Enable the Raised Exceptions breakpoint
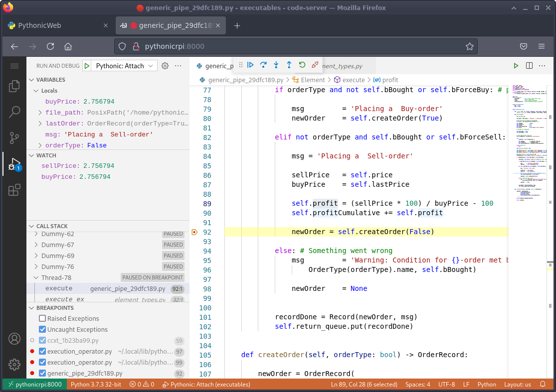Screen dimensions: 556x392 point(42,319)
